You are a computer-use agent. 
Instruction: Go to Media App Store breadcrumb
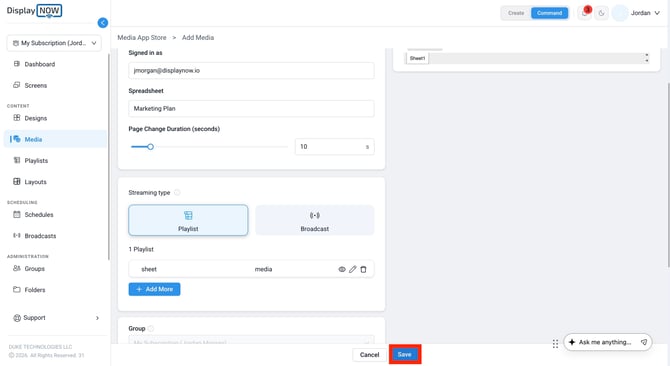142,38
